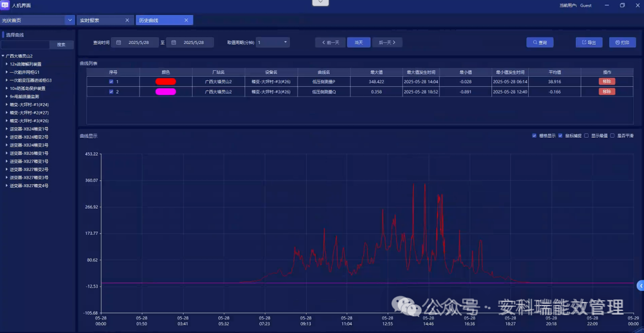Click the 最小值发生时间 column header
Image resolution: width=644 pixels, height=333 pixels.
tap(510, 72)
